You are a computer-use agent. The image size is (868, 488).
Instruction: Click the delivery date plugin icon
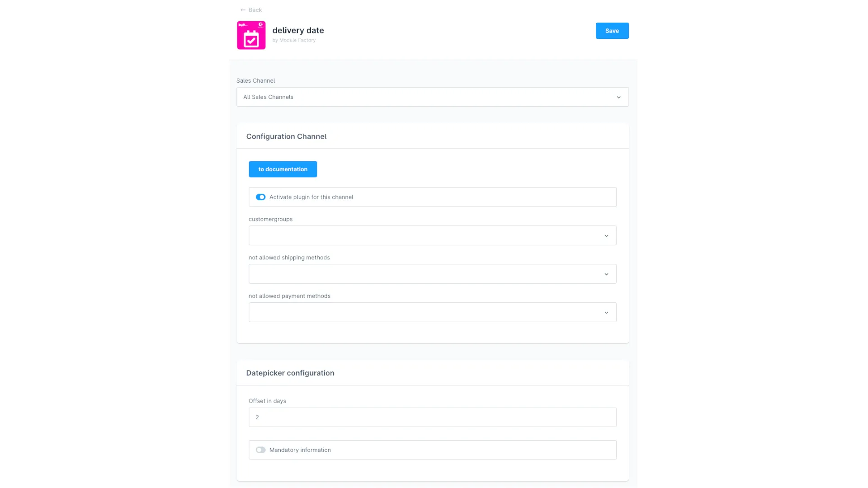[x=251, y=35]
